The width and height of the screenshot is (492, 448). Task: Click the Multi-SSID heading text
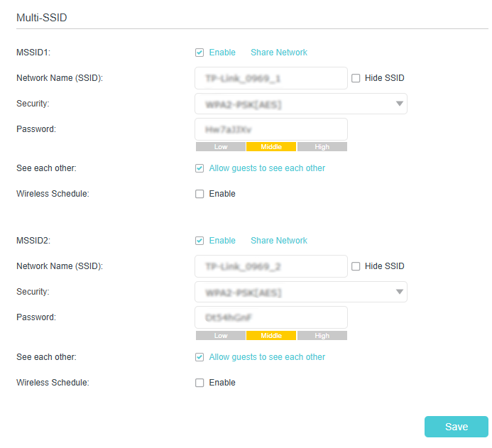[42, 18]
